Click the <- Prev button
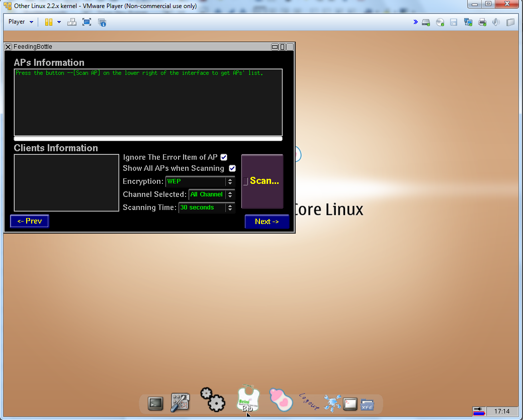 29,221
